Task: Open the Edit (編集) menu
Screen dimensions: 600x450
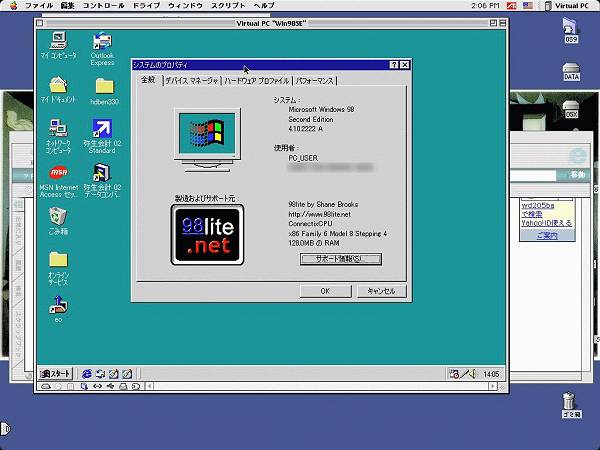Action: pyautogui.click(x=68, y=5)
